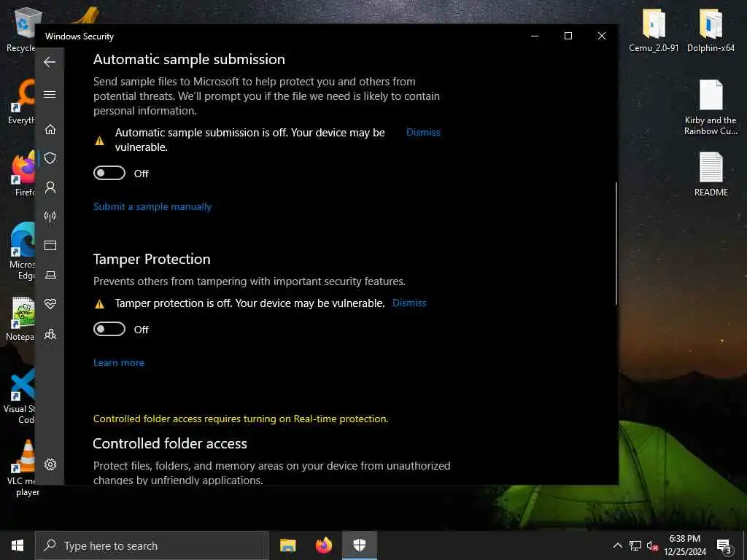Open Settings gear in Windows Security sidebar
747x560 pixels.
click(50, 464)
